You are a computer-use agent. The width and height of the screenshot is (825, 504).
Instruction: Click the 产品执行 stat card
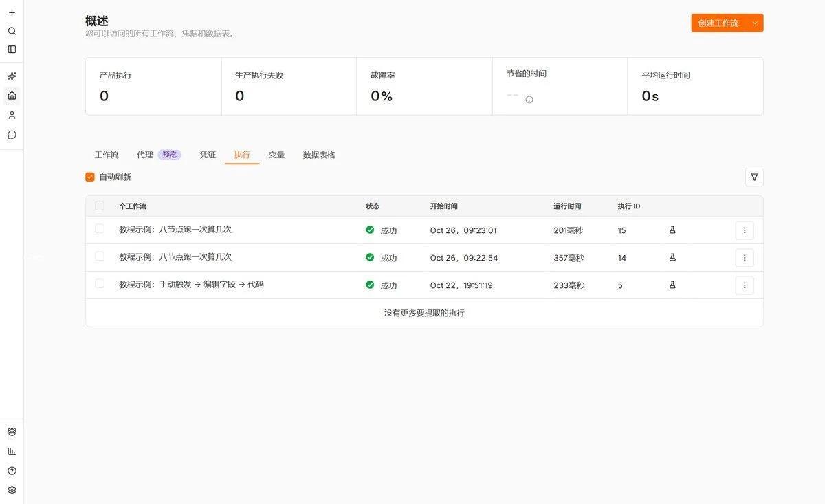[153, 86]
